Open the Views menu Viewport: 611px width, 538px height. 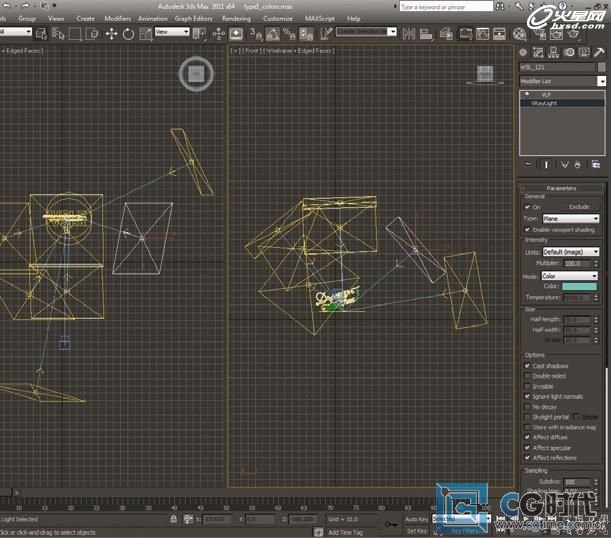[56, 19]
